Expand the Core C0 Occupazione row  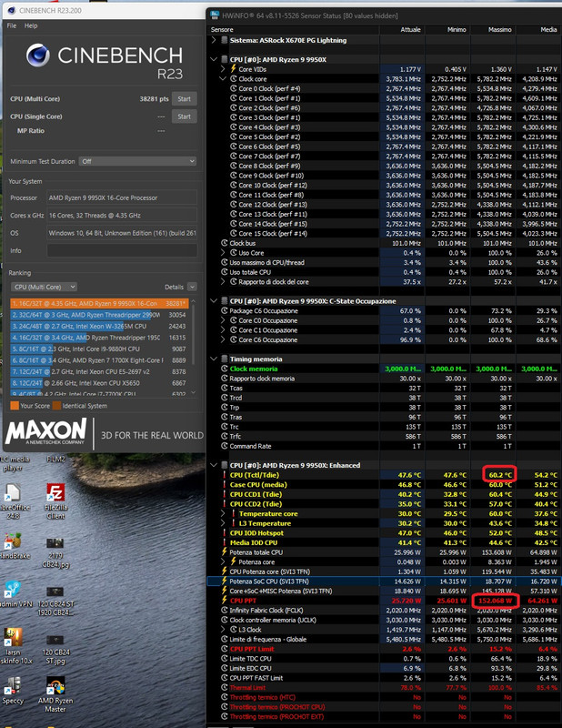coord(223,320)
